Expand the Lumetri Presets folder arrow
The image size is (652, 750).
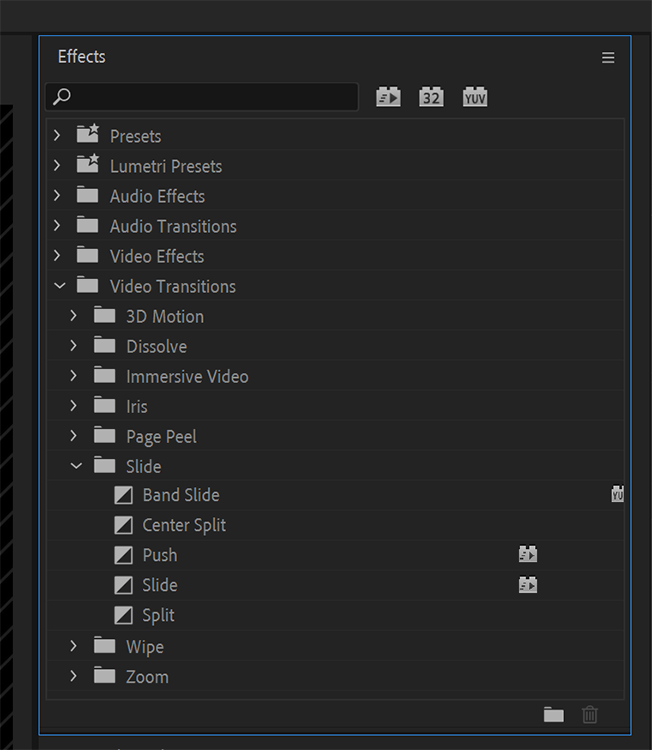(x=58, y=166)
